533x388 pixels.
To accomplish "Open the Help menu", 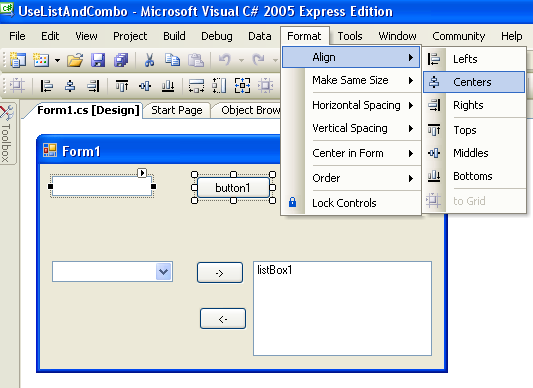I will (512, 36).
